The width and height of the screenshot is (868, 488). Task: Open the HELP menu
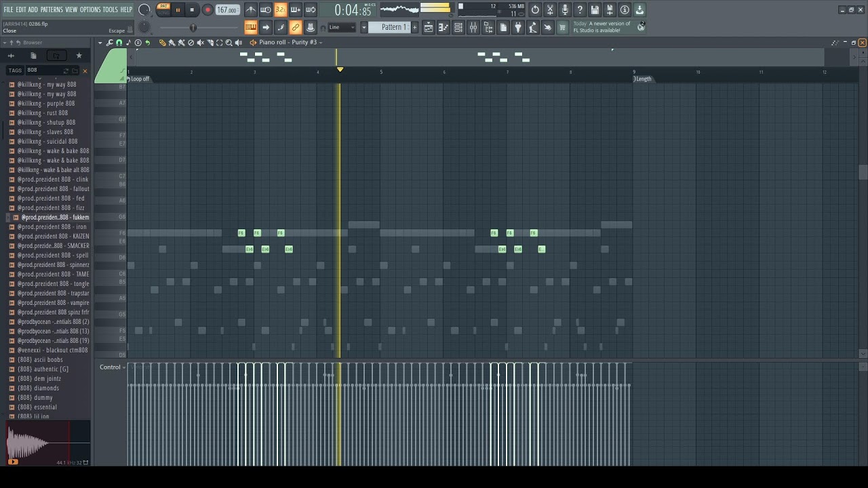(126, 9)
